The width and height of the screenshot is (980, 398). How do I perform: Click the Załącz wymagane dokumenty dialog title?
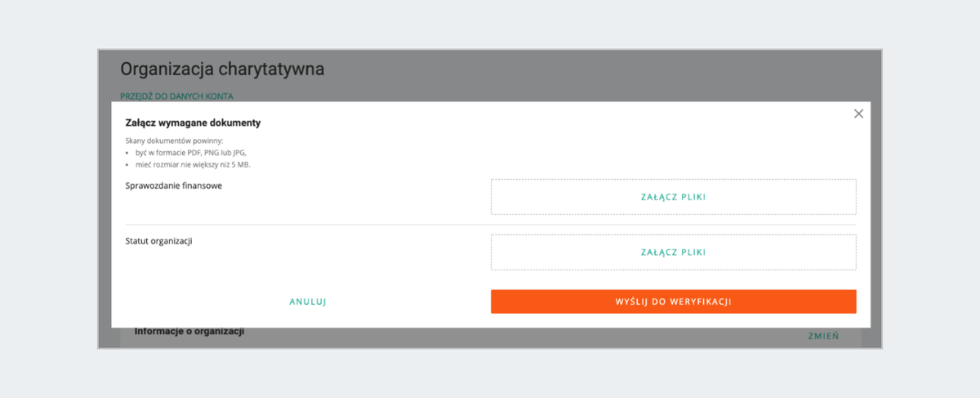(193, 123)
